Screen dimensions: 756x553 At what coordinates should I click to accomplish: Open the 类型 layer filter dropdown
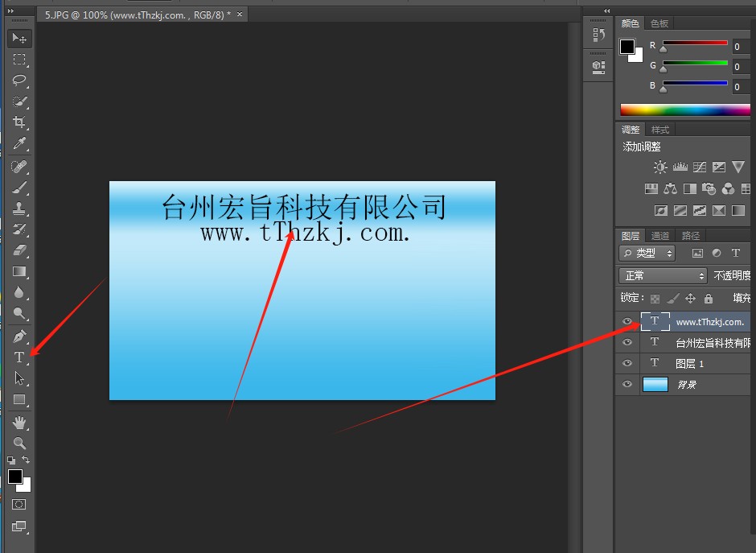point(647,253)
